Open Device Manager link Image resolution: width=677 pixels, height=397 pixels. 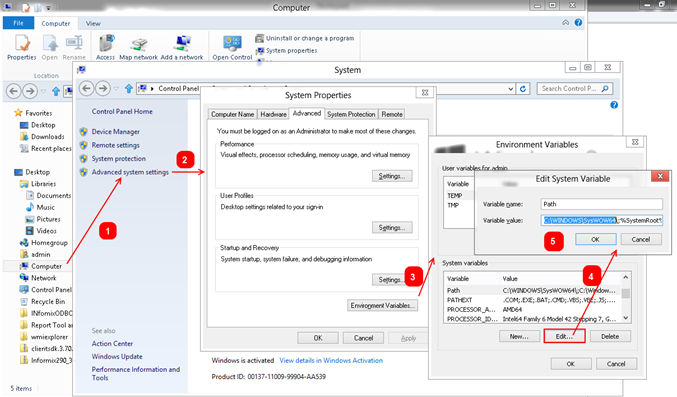coord(115,132)
